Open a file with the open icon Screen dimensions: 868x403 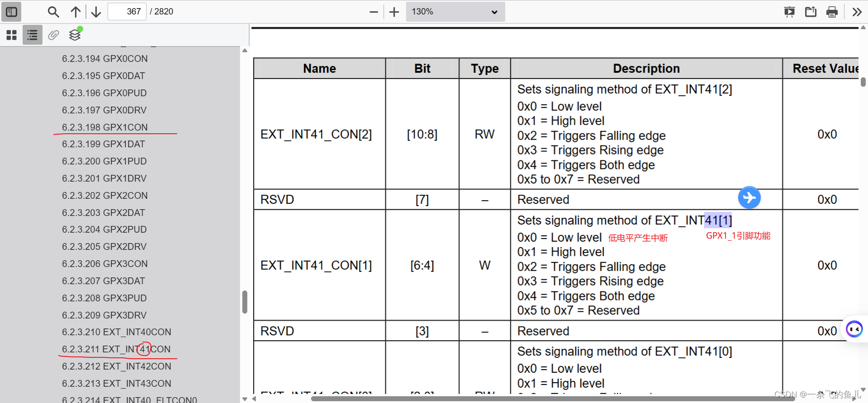811,12
